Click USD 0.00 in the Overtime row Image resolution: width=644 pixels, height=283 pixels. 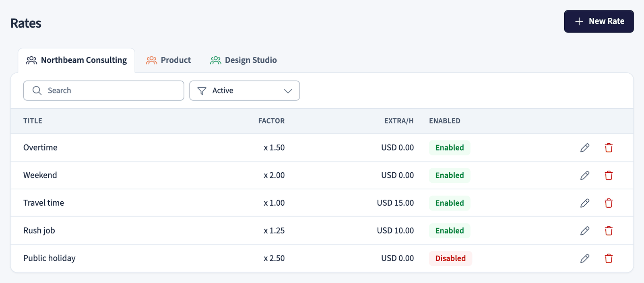point(398,148)
